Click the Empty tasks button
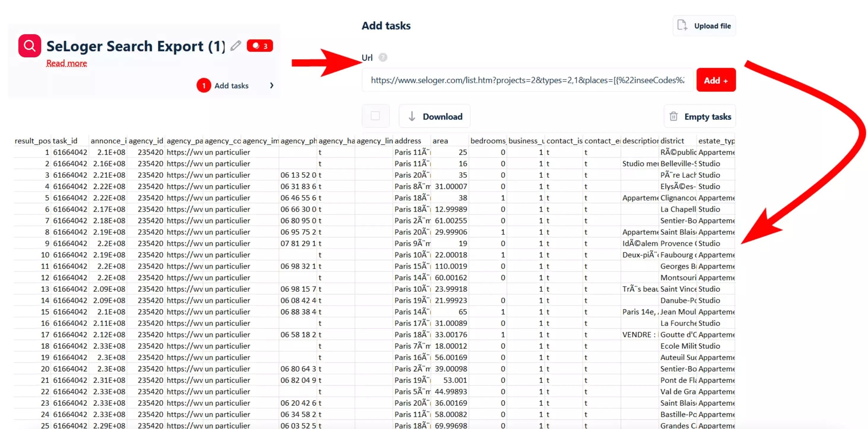 coord(707,117)
